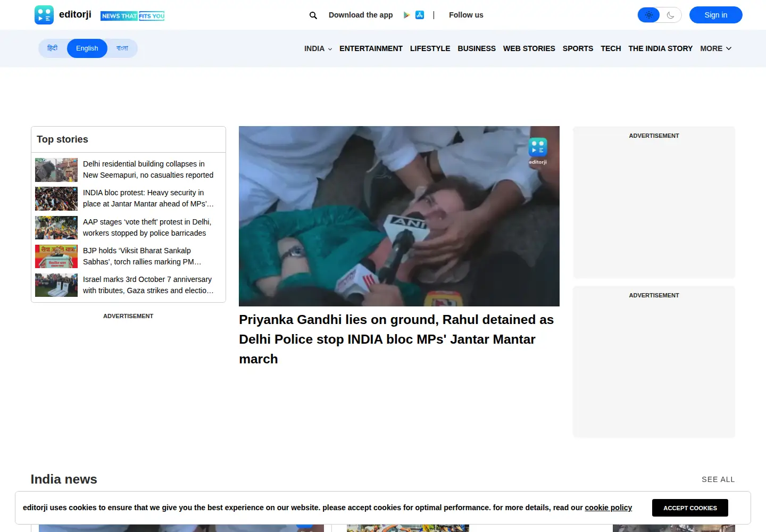This screenshot has width=766, height=532.
Task: Open the cookie policy link
Action: click(x=609, y=508)
